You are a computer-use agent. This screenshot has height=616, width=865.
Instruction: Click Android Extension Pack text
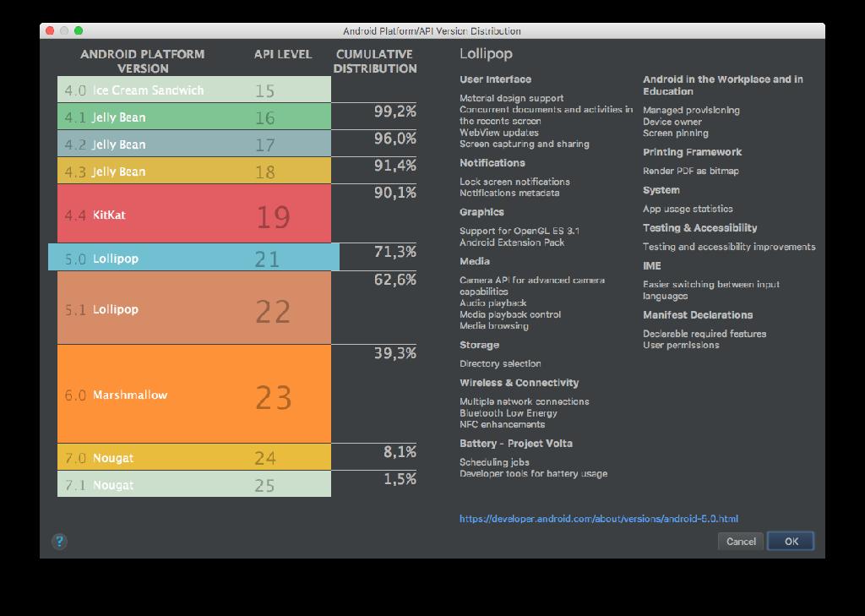pyautogui.click(x=512, y=243)
